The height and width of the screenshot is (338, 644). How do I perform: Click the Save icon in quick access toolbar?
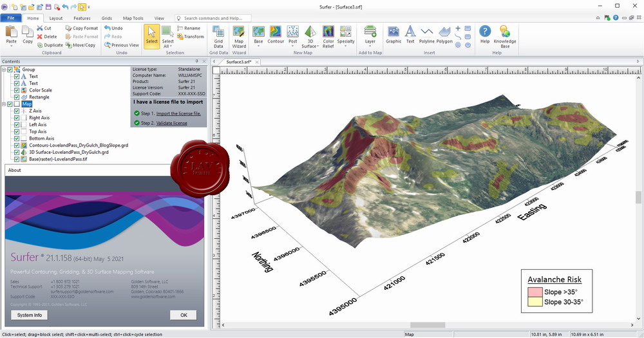pos(48,7)
